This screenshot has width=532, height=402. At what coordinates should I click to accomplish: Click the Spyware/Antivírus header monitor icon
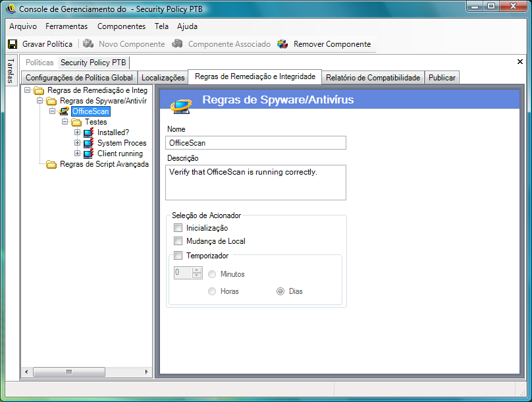pyautogui.click(x=181, y=106)
